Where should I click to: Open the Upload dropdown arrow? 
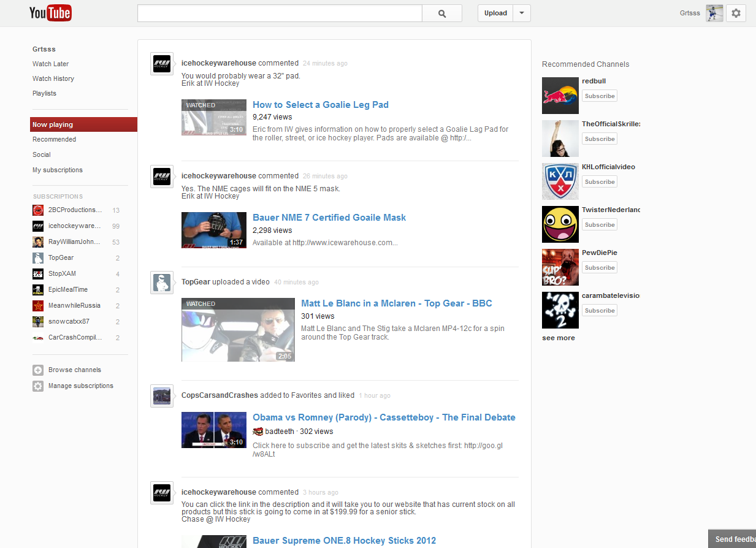[x=522, y=13]
